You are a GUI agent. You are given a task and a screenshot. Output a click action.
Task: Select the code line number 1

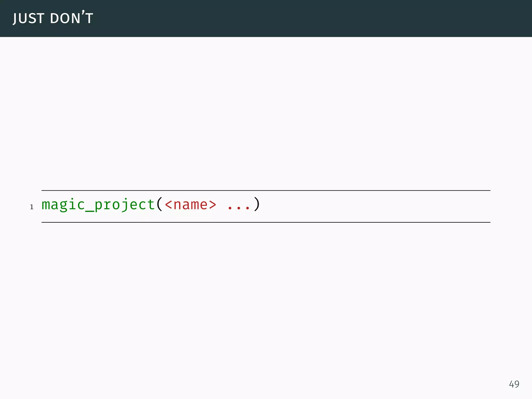tap(32, 207)
